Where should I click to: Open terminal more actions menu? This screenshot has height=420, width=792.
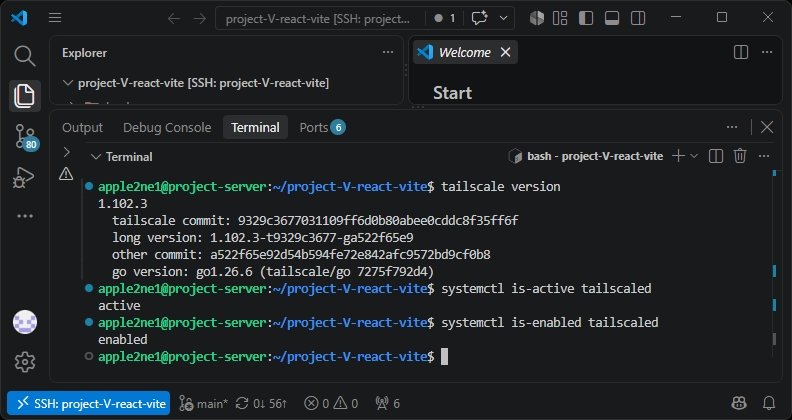[x=764, y=156]
